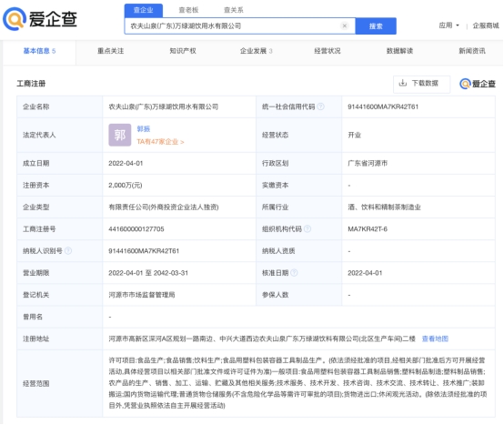Click the 下载数据 button
Image resolution: width=504 pixels, height=425 pixels.
click(x=421, y=84)
